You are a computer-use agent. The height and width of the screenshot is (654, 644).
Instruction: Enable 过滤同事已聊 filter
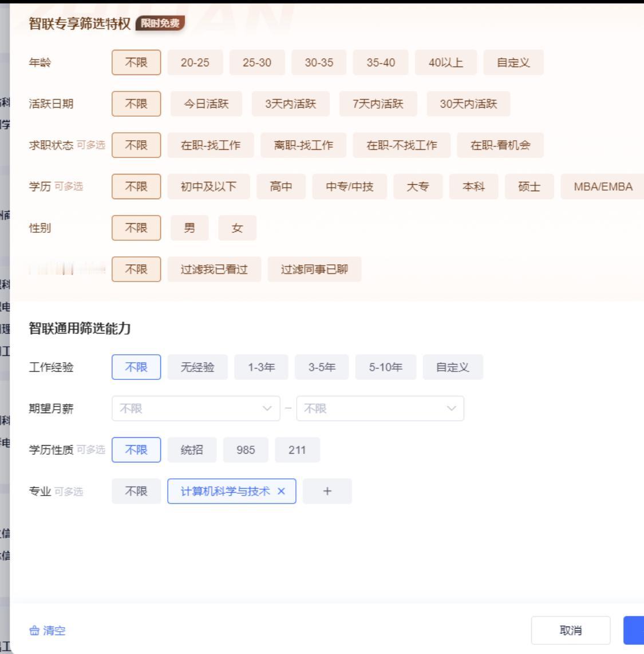pyautogui.click(x=314, y=269)
